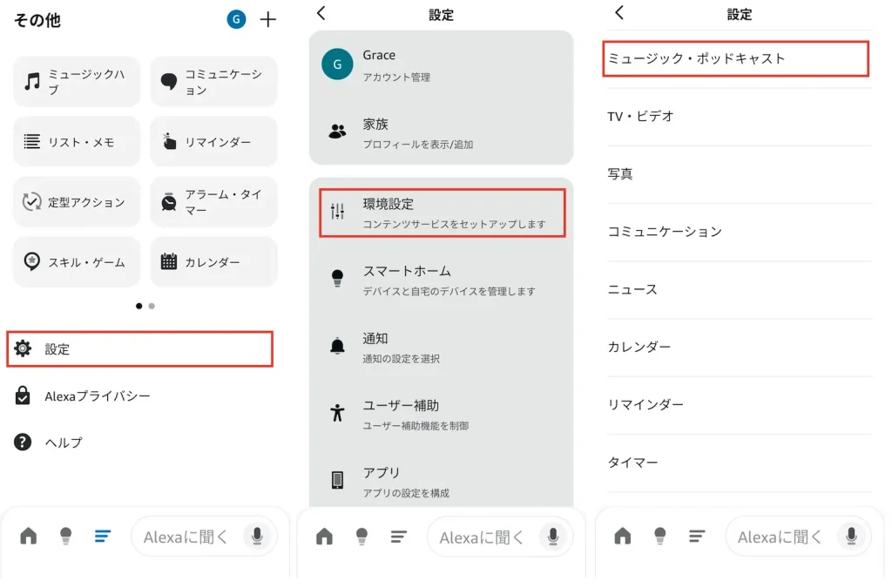Image resolution: width=892 pixels, height=588 pixels.
Task: Open 設定 with the gear icon
Action: [140, 348]
